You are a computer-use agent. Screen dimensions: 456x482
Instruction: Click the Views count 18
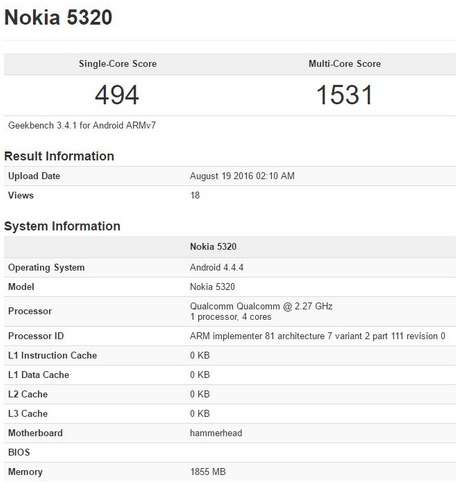point(195,195)
